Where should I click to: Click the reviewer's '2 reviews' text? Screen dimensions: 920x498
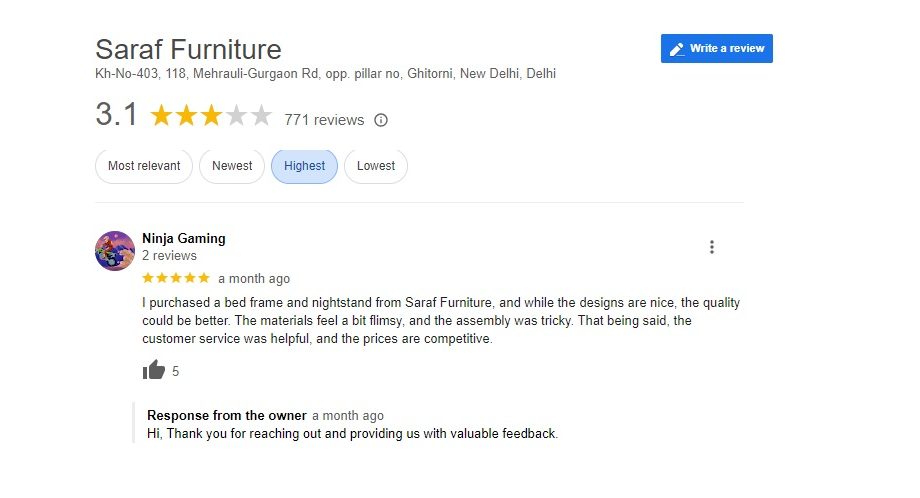tap(169, 256)
